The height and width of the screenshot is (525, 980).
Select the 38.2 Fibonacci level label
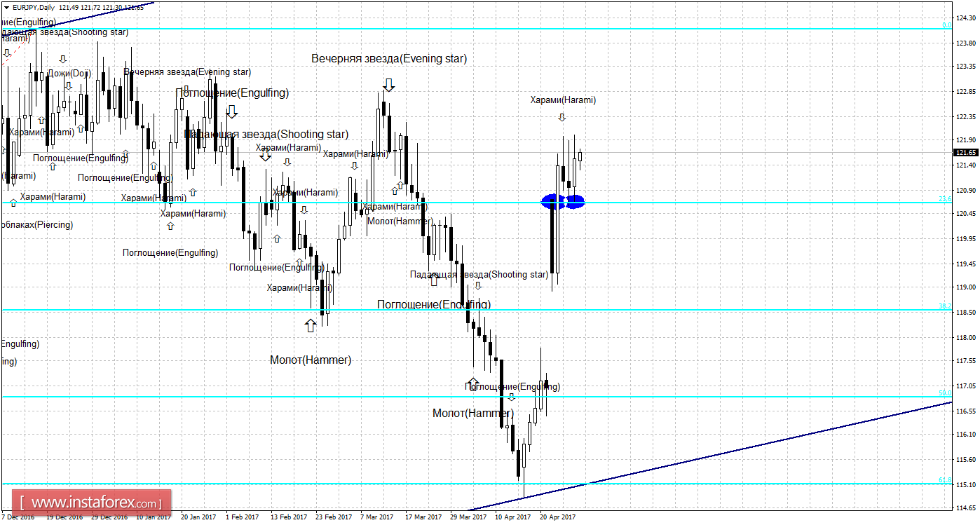[945, 306]
